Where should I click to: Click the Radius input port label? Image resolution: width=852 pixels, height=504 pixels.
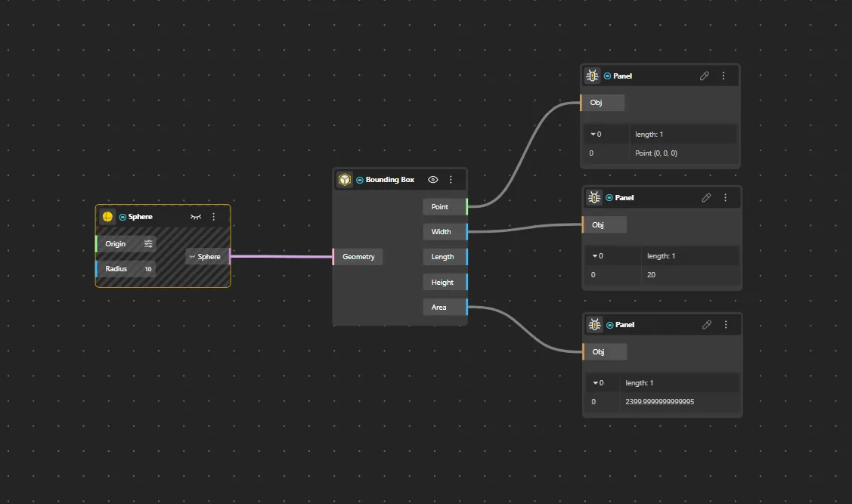pyautogui.click(x=116, y=269)
